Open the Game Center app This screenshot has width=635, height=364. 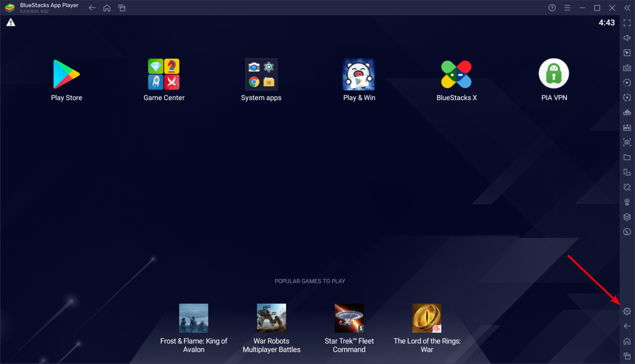tap(164, 74)
